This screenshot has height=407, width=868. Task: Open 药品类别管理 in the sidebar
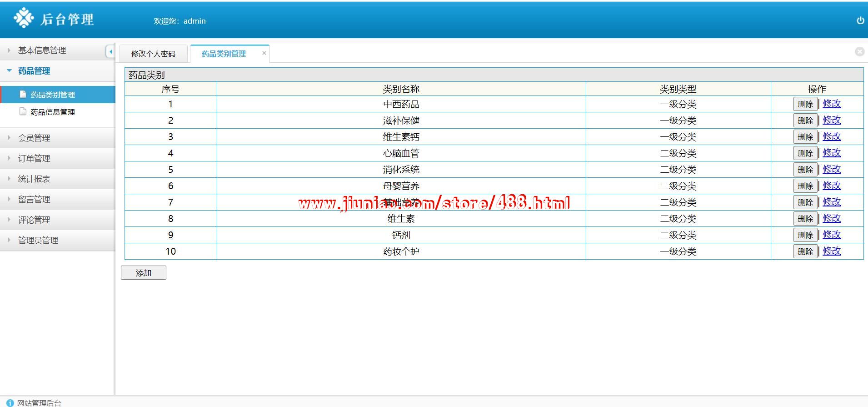pos(58,95)
